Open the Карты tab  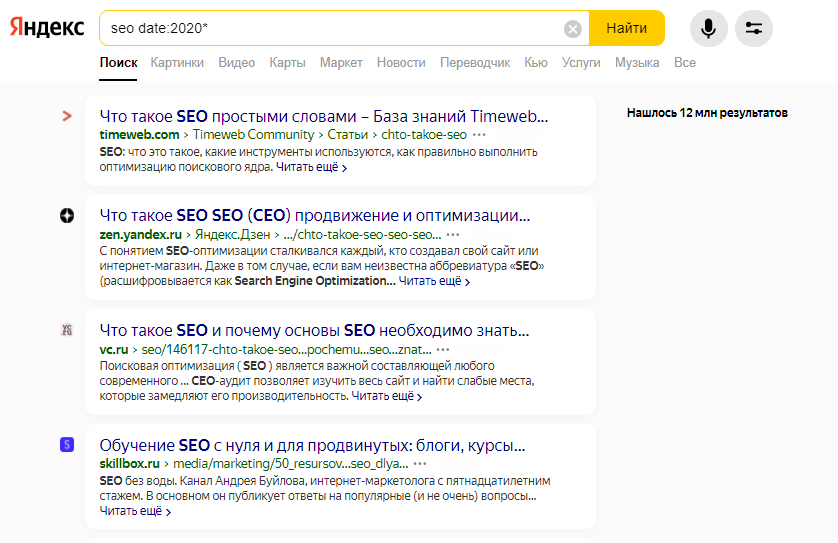pos(287,63)
